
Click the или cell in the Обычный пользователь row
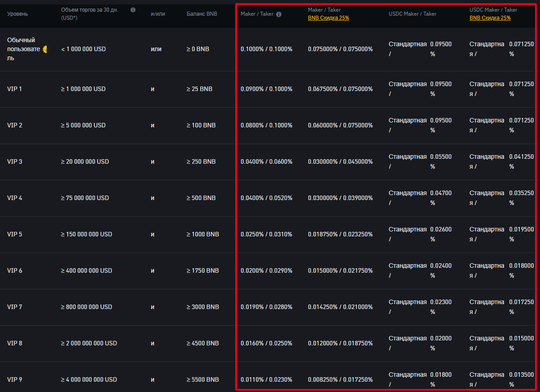click(156, 49)
